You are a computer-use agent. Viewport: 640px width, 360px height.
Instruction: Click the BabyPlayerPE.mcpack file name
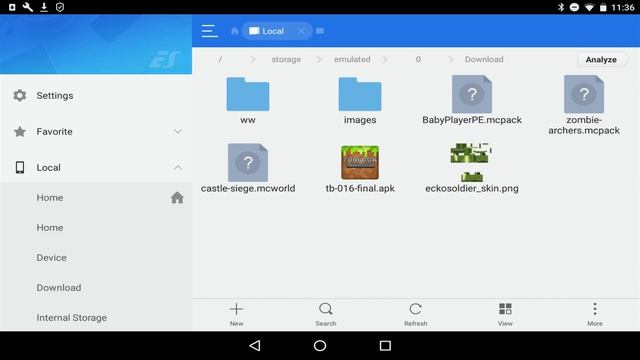click(472, 120)
